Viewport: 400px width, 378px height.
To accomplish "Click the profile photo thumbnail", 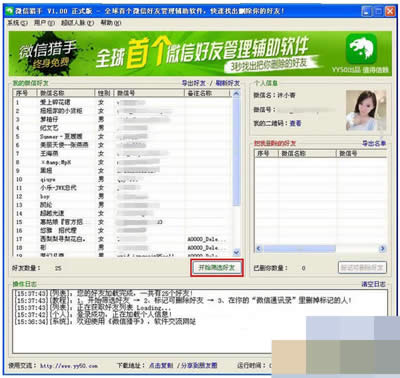I will click(366, 110).
